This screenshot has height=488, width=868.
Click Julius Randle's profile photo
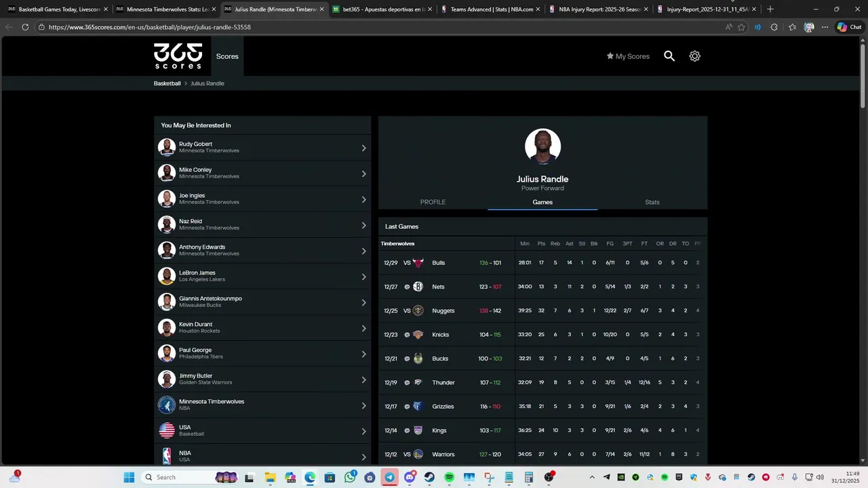point(542,146)
